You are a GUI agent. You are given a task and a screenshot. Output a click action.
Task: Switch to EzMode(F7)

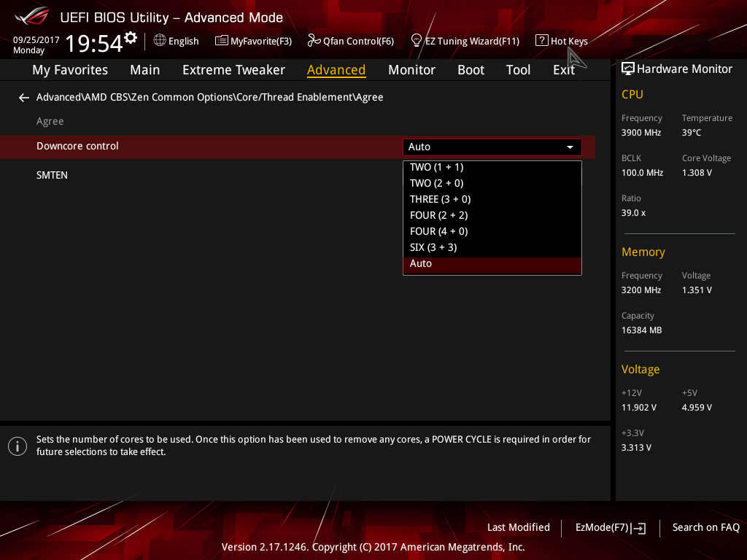coord(611,528)
